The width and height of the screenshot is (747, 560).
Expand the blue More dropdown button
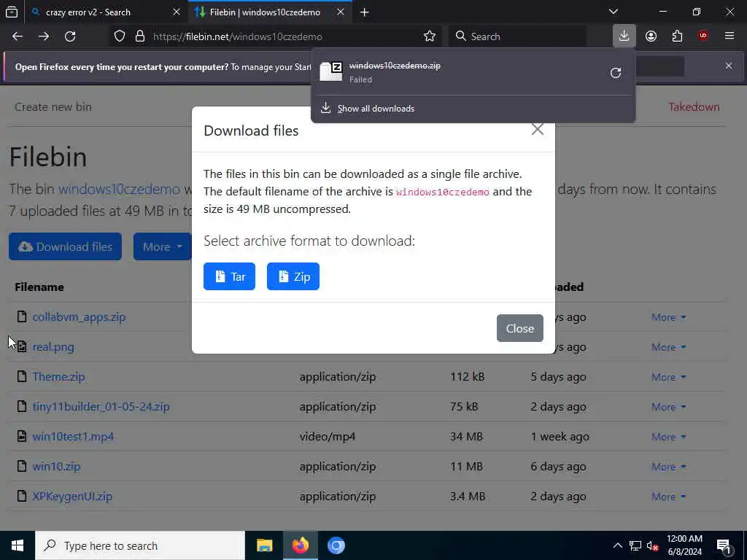(x=163, y=246)
